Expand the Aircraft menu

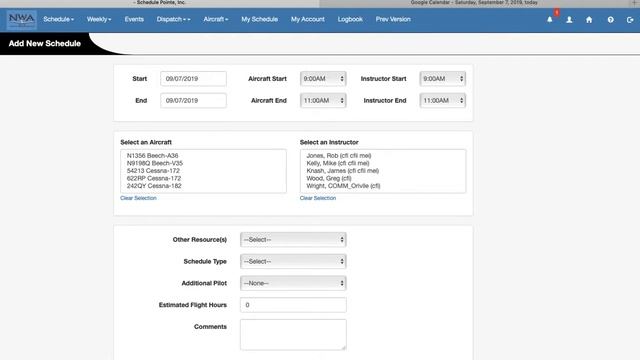tap(216, 19)
